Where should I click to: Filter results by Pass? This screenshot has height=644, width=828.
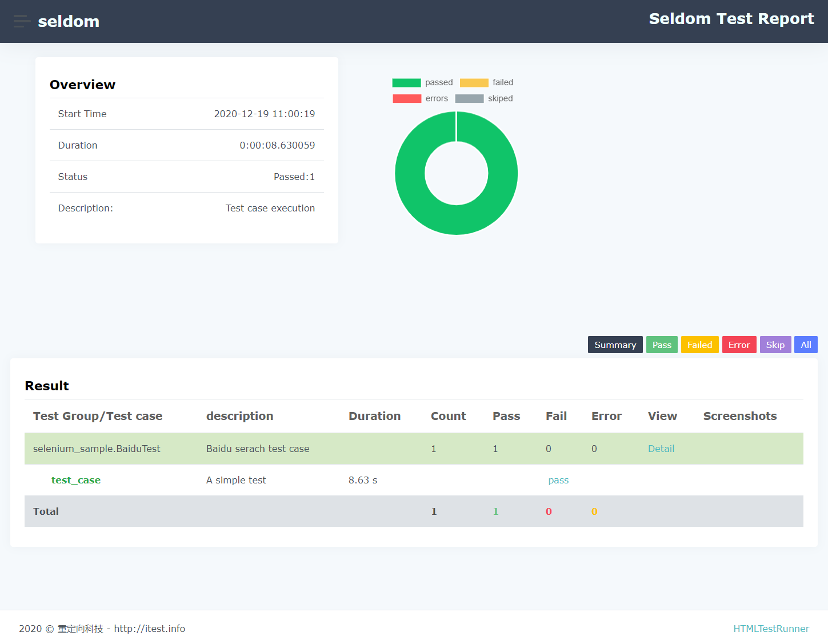662,345
